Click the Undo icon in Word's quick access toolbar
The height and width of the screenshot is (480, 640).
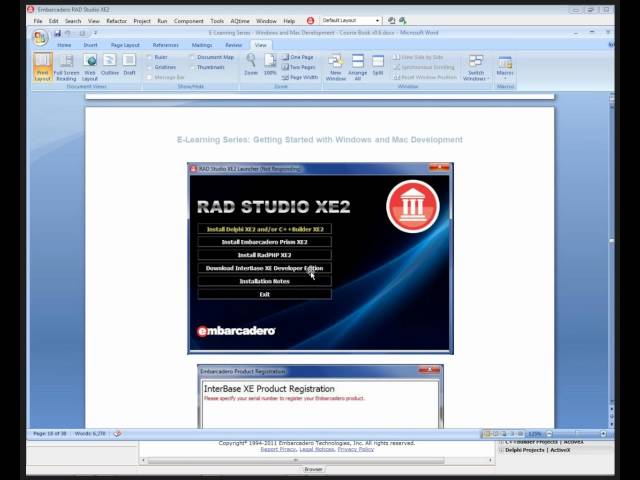pos(68,33)
